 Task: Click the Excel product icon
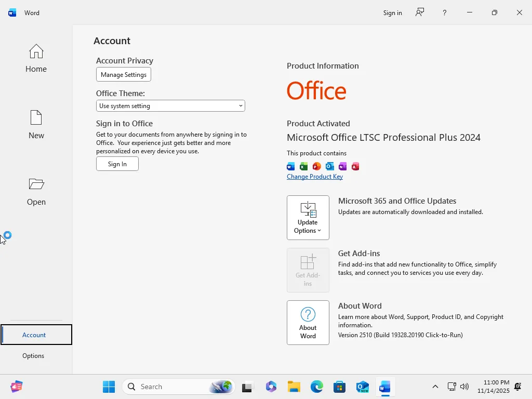pos(303,166)
